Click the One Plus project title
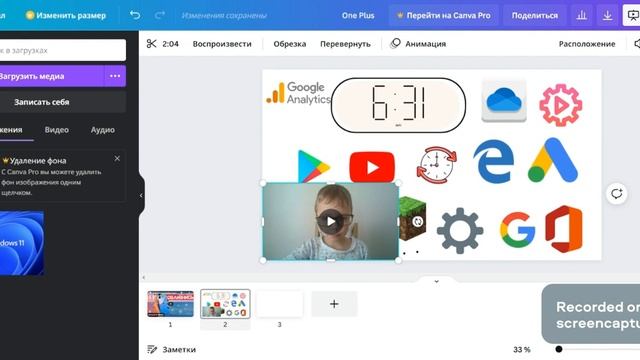This screenshot has width=640, height=360. pyautogui.click(x=358, y=16)
